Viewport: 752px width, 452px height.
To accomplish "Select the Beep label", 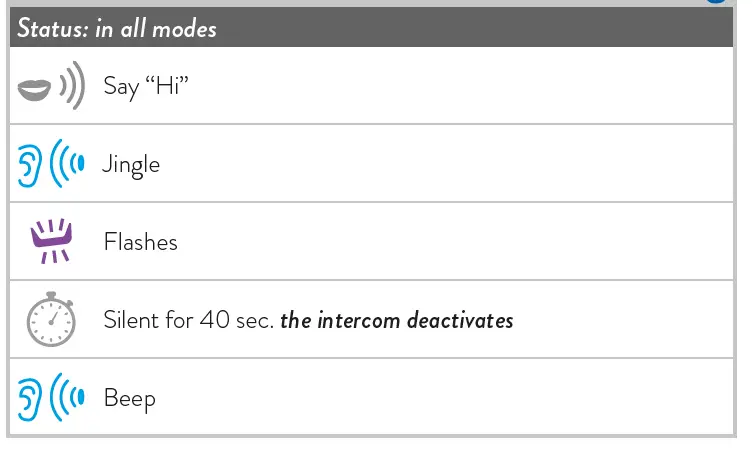I will tap(130, 399).
